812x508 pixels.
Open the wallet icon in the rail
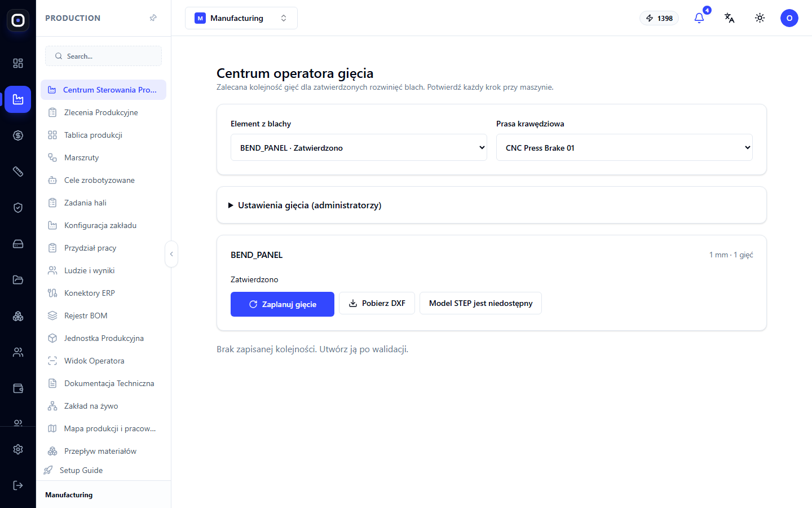(x=18, y=388)
